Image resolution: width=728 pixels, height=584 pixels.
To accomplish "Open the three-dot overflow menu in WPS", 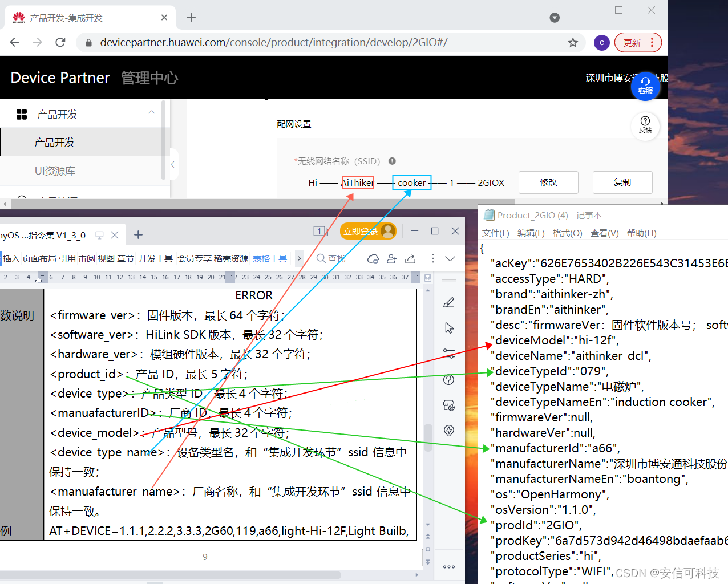I will tap(433, 258).
